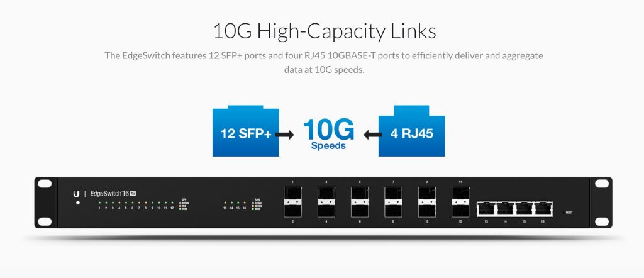Screen dimensions: 644x278
Task: Click SFP+ port number 1
Action: pyautogui.click(x=292, y=194)
